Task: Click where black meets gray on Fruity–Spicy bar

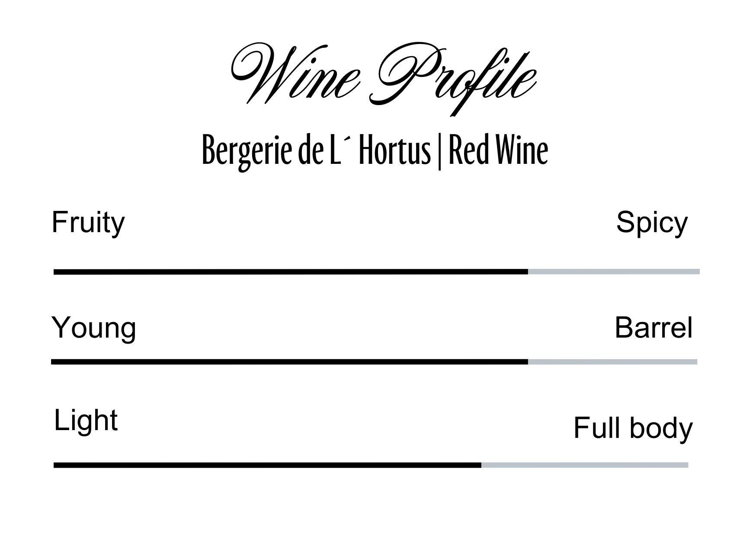Action: coord(528,272)
